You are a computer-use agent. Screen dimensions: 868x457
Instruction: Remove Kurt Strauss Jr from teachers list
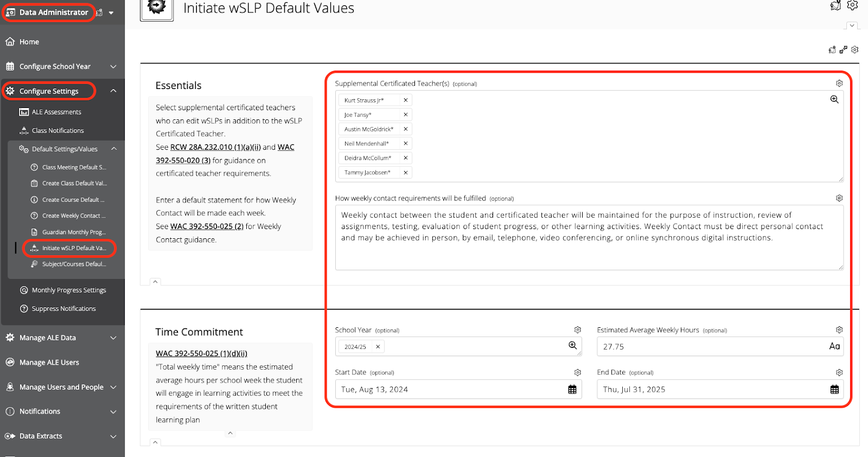(x=405, y=100)
